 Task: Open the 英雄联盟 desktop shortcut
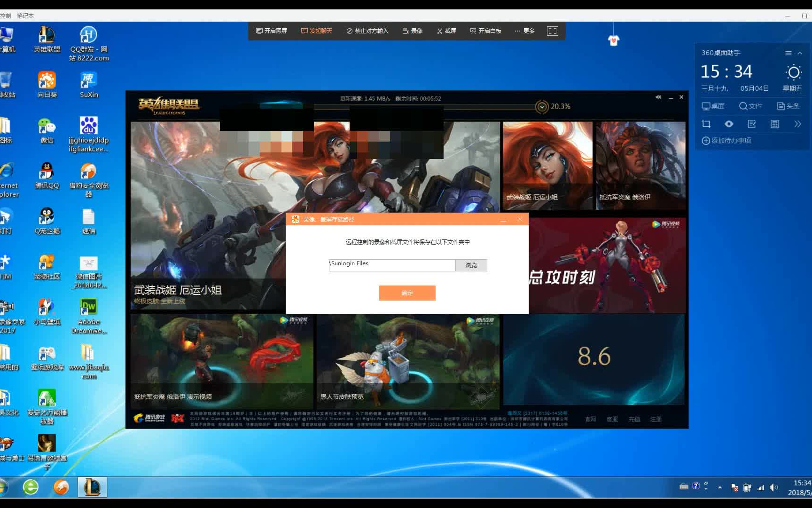pos(47,40)
